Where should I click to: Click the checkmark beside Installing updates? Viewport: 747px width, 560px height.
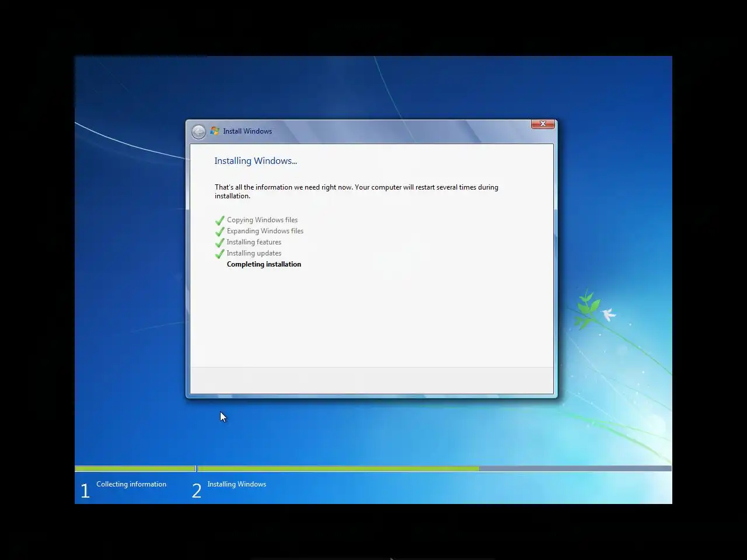(220, 254)
